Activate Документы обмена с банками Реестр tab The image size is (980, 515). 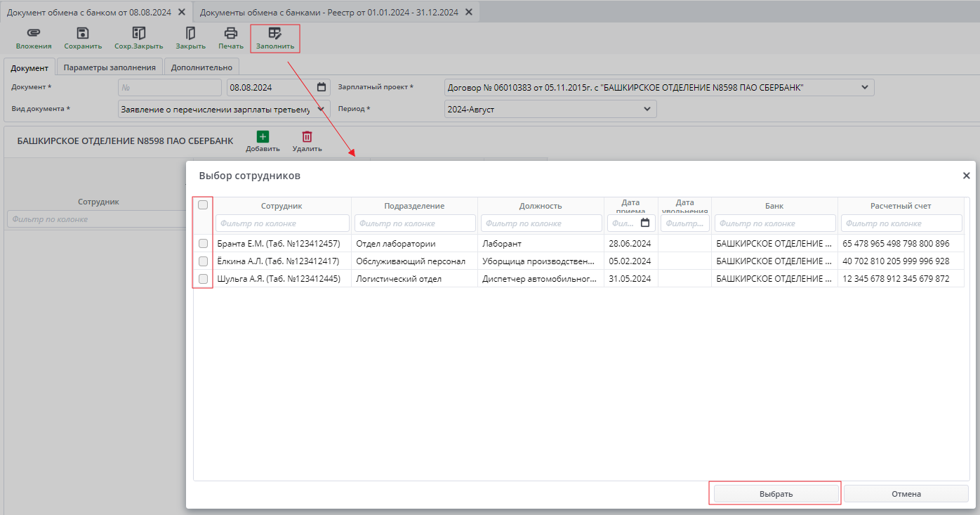tap(329, 12)
